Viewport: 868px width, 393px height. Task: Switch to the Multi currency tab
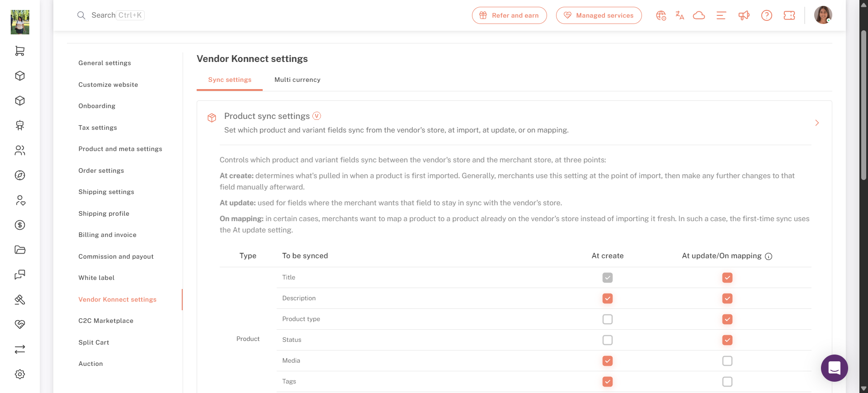coord(297,80)
